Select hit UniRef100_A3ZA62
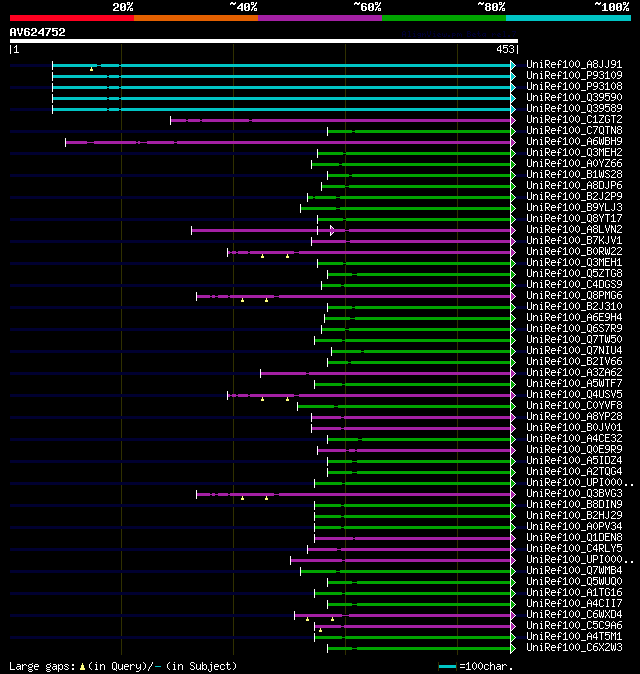Viewport: 640px width, 674px height. 574,373
